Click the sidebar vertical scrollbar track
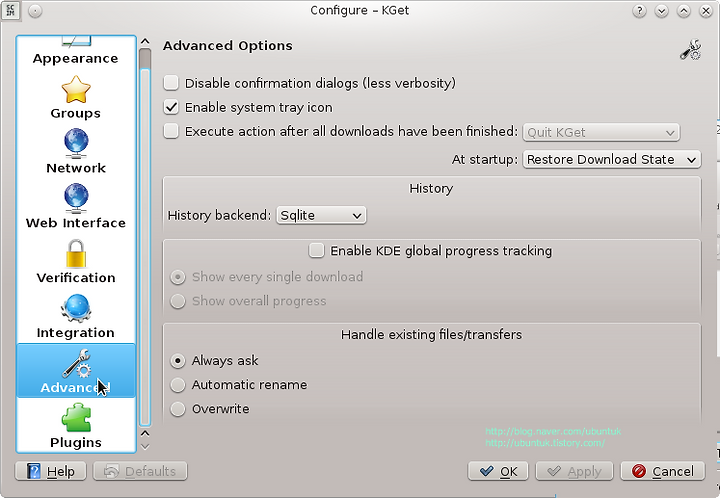The height and width of the screenshot is (498, 720). [145, 248]
